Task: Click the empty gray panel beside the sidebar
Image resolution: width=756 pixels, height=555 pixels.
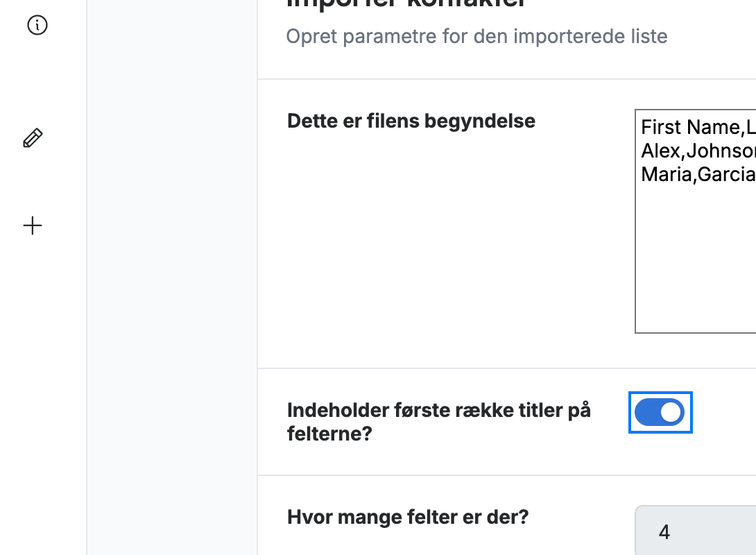Action: tap(172, 277)
